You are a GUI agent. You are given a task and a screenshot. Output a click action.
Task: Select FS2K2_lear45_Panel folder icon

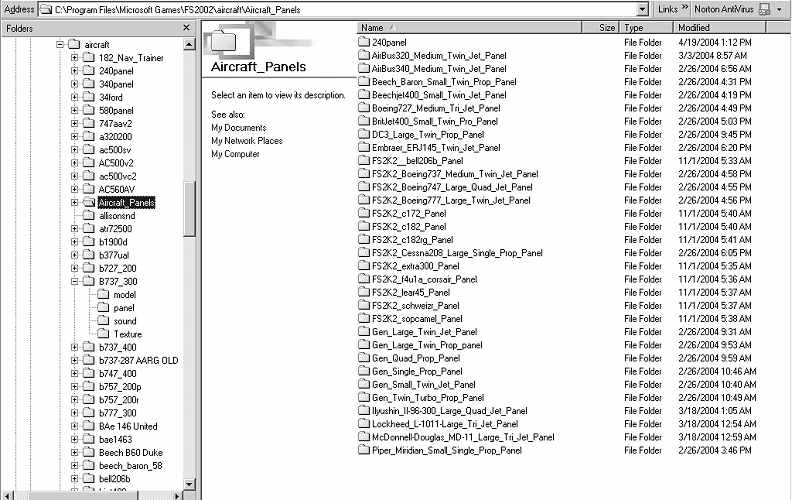point(364,292)
